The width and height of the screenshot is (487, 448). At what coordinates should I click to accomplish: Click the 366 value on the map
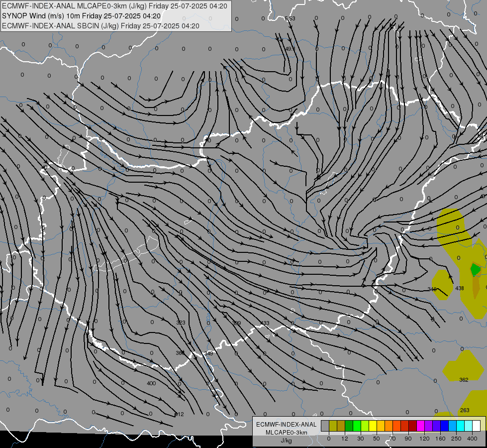coord(180,353)
